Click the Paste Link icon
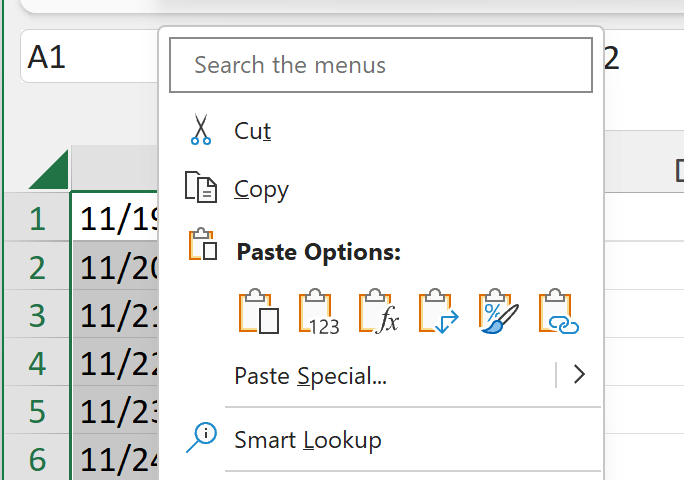Viewport: 684px width, 480px height. 559,313
